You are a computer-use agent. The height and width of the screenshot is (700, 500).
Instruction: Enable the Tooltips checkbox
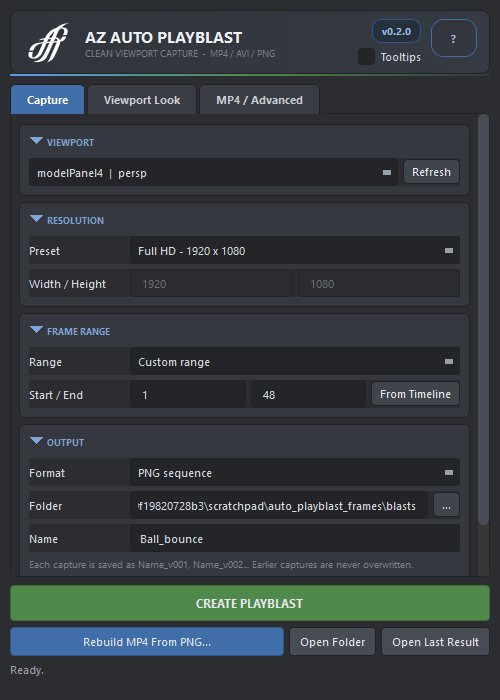tap(367, 57)
